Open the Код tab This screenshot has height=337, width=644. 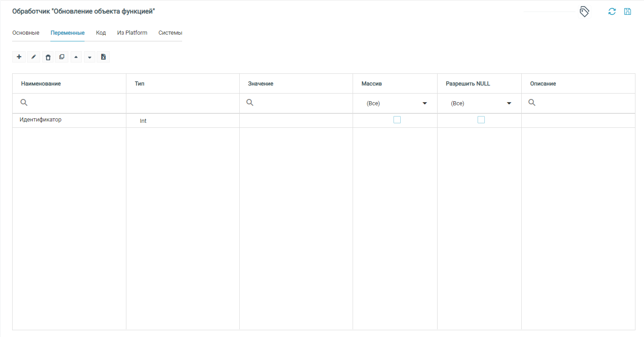click(101, 33)
